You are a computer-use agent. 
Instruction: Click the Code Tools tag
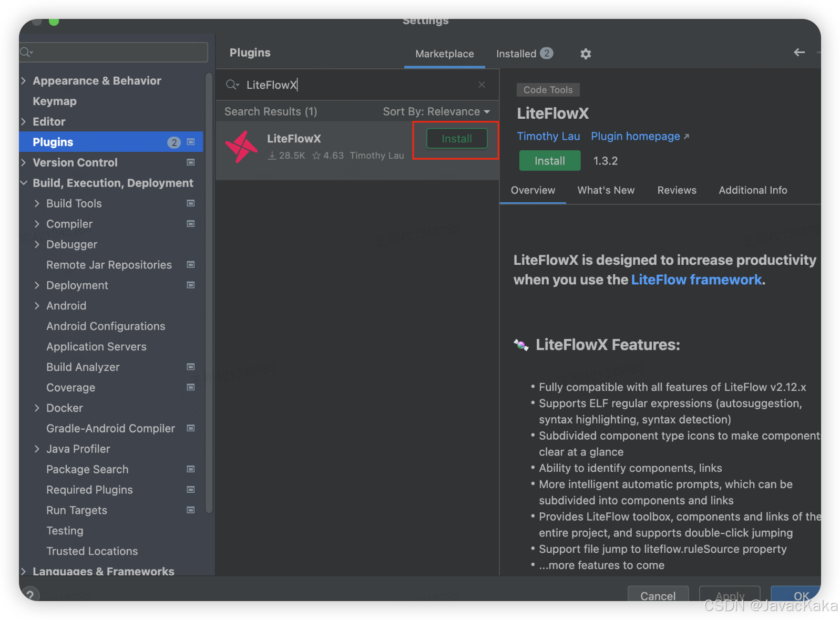click(x=548, y=90)
